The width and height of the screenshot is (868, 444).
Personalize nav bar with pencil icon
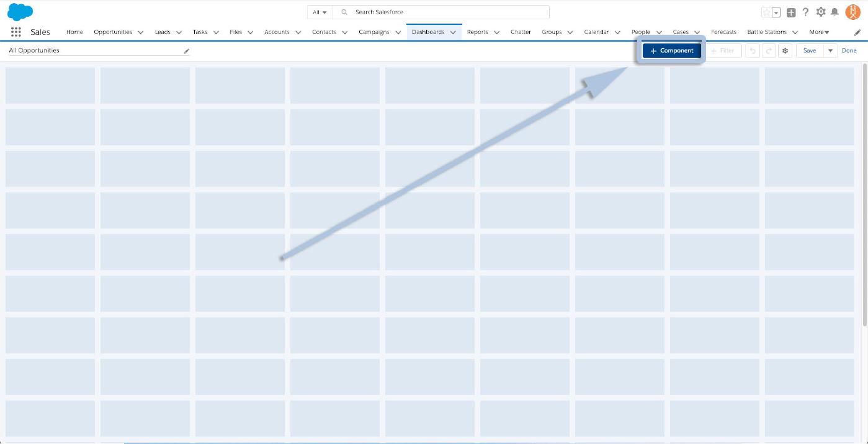click(x=857, y=32)
